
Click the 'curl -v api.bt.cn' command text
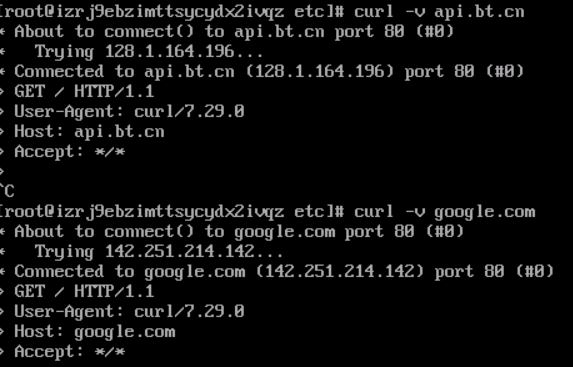point(439,12)
